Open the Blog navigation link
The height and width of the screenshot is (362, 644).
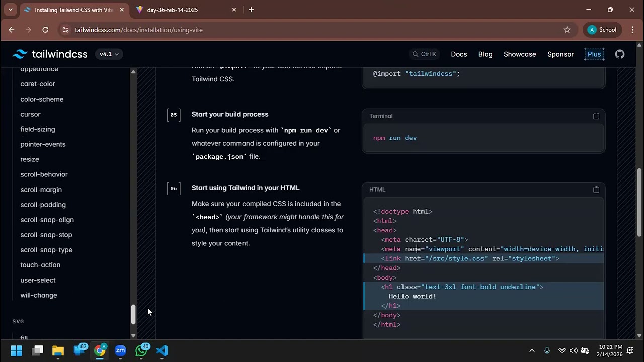(486, 54)
